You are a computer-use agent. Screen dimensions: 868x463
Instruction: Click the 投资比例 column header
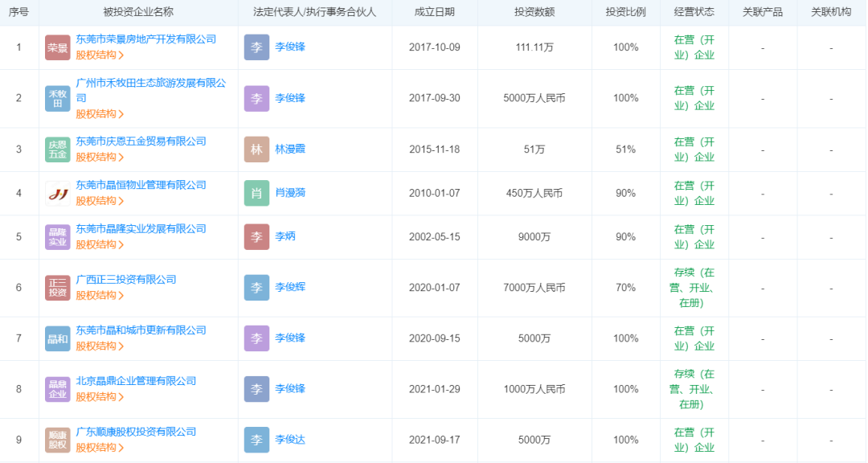[x=625, y=12]
